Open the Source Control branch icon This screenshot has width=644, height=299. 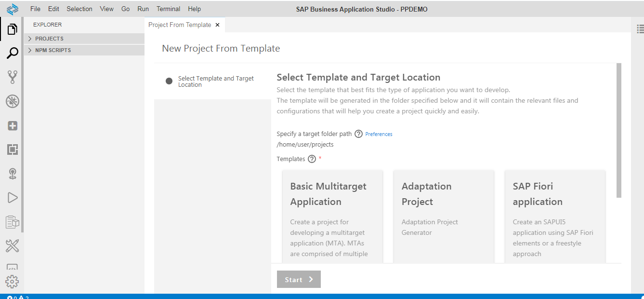tap(12, 77)
